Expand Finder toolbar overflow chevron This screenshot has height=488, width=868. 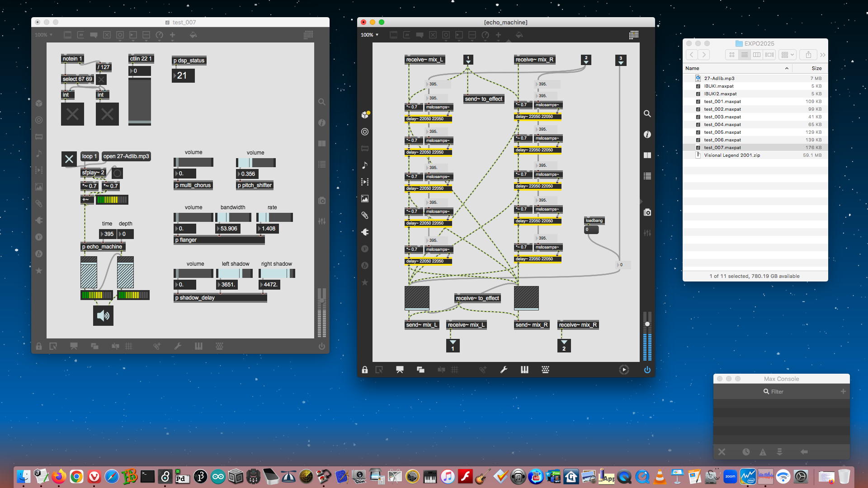tap(822, 55)
